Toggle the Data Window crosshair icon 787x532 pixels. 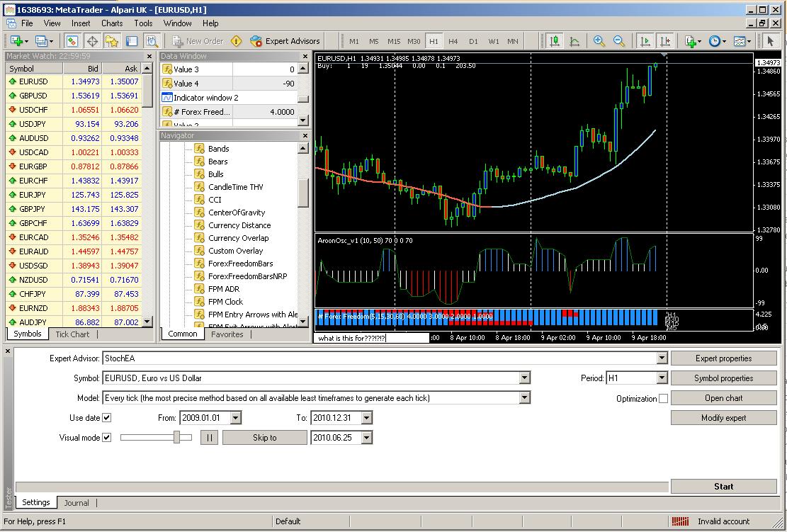click(92, 41)
